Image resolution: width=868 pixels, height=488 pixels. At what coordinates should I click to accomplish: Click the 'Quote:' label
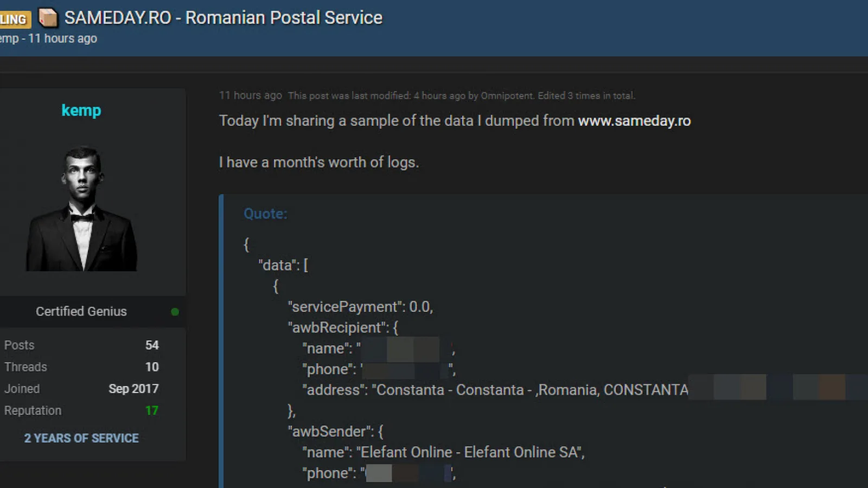click(265, 214)
